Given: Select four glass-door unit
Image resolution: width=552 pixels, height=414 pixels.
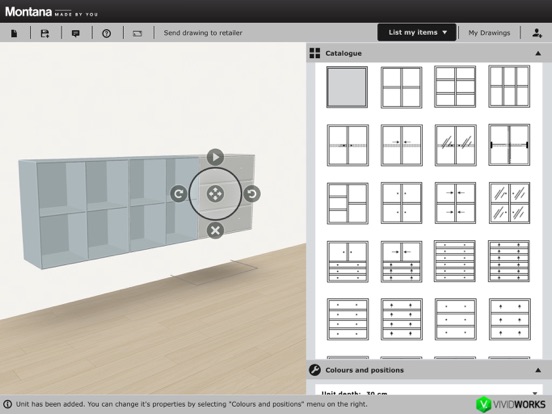Looking at the screenshot, I should [509, 203].
